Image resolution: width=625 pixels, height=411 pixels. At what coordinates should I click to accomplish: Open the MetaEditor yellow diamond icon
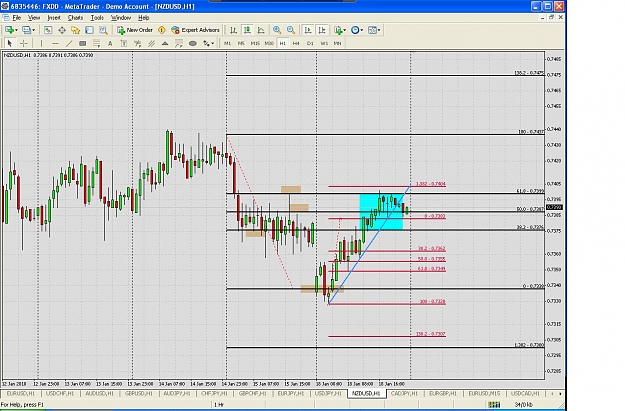(x=161, y=30)
